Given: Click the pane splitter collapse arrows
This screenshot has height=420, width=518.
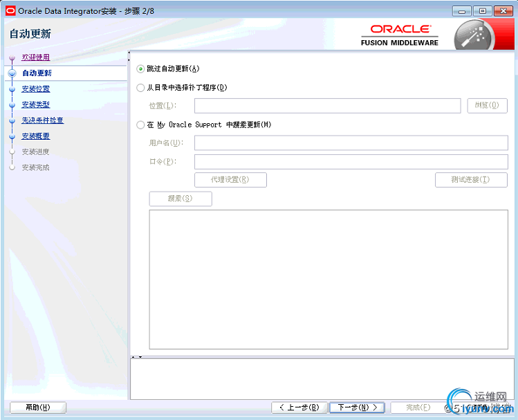Looking at the screenshot, I should click(137, 357).
